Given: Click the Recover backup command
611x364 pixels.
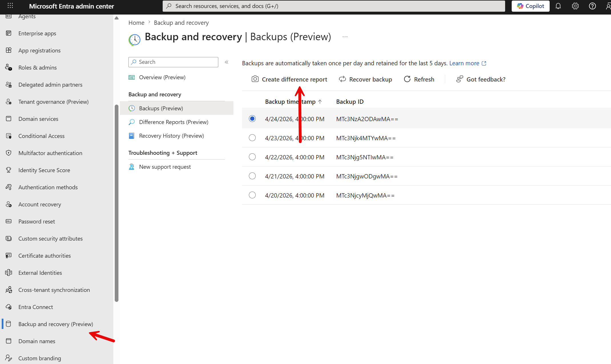Looking at the screenshot, I should (x=365, y=79).
